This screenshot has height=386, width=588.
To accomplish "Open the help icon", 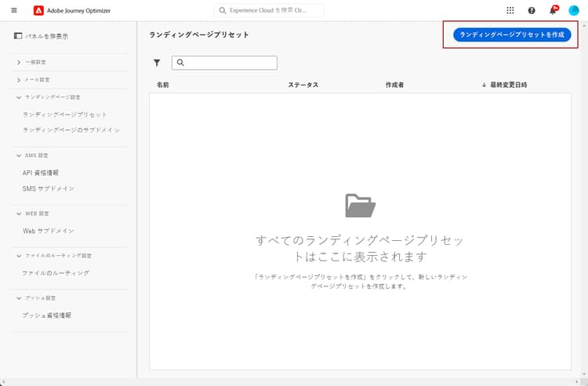I will pyautogui.click(x=532, y=10).
